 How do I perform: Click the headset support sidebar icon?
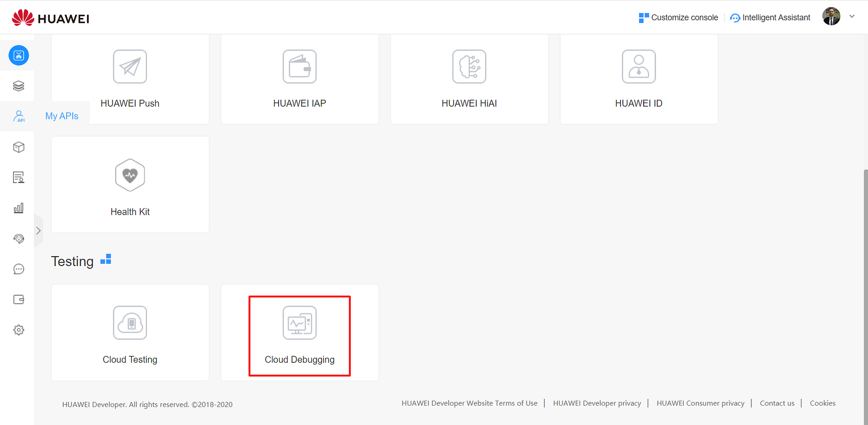click(x=18, y=239)
